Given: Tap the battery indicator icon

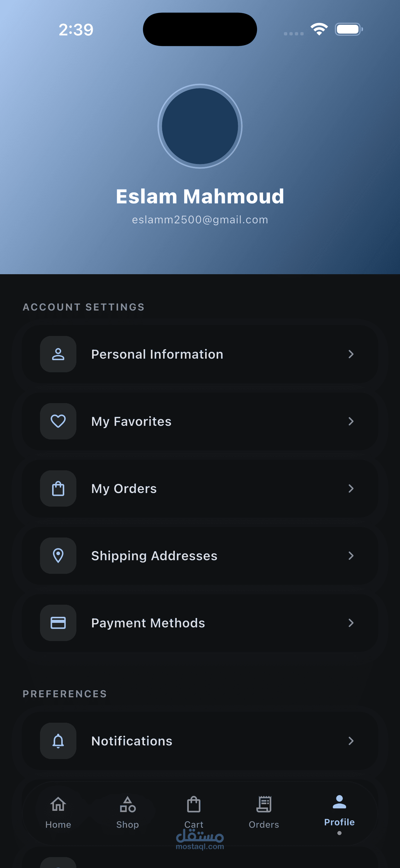Looking at the screenshot, I should point(348,29).
